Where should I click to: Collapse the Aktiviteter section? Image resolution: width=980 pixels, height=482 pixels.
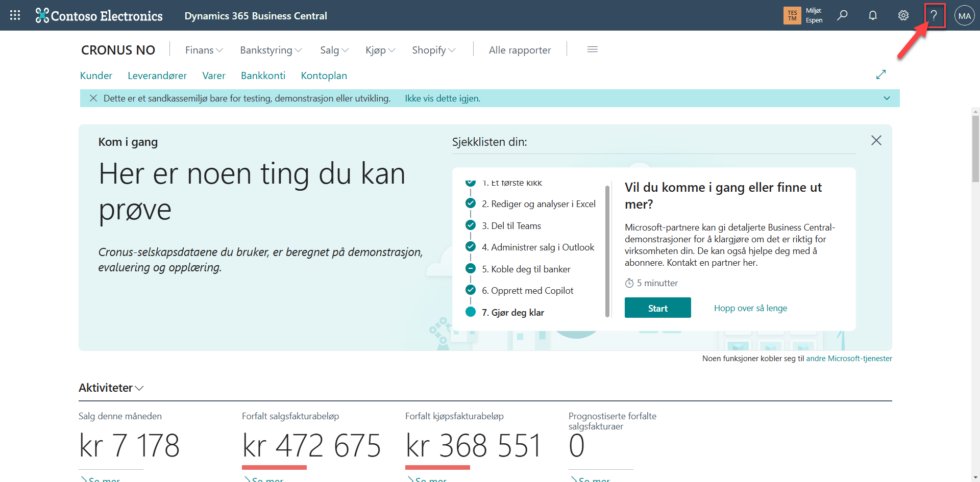[111, 388]
